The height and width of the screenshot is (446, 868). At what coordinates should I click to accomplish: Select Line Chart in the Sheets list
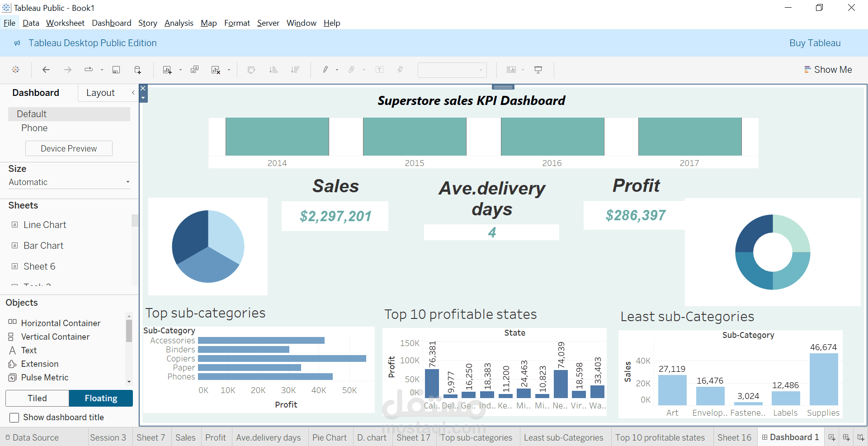click(45, 225)
